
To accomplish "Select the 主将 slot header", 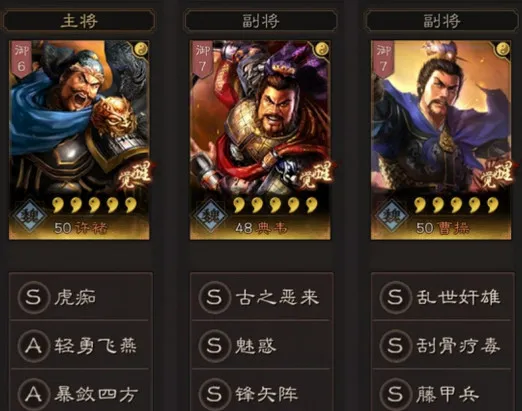I will pos(79,21).
